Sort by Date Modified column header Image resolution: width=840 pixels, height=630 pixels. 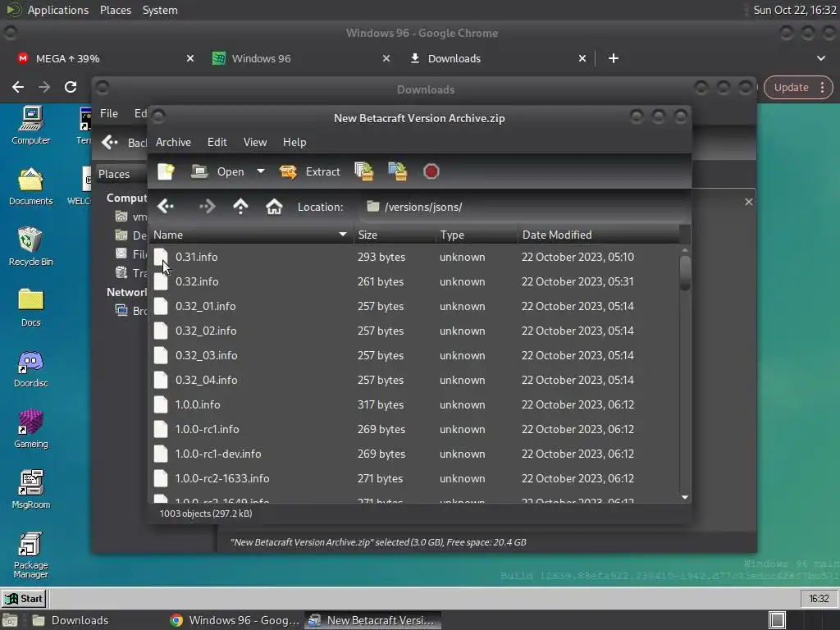(598, 235)
